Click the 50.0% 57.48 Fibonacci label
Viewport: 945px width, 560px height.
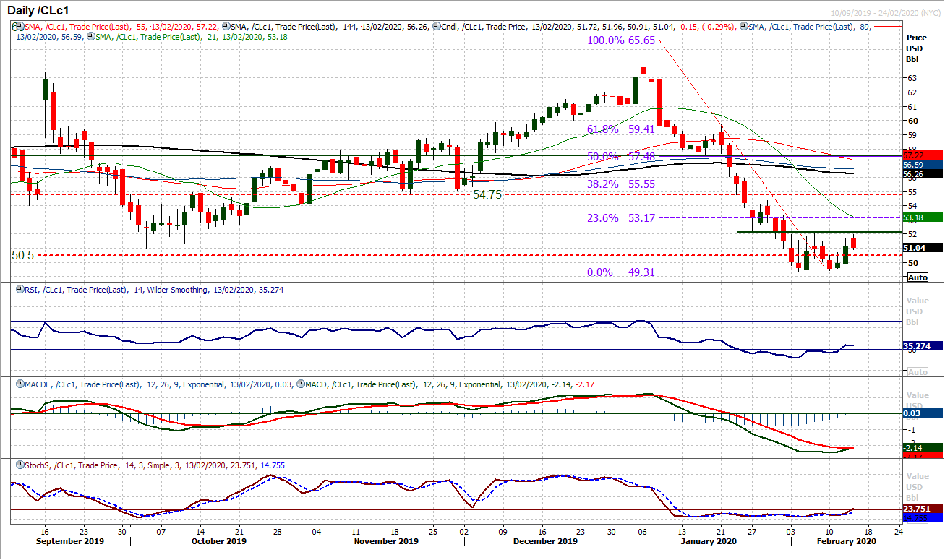tap(620, 156)
